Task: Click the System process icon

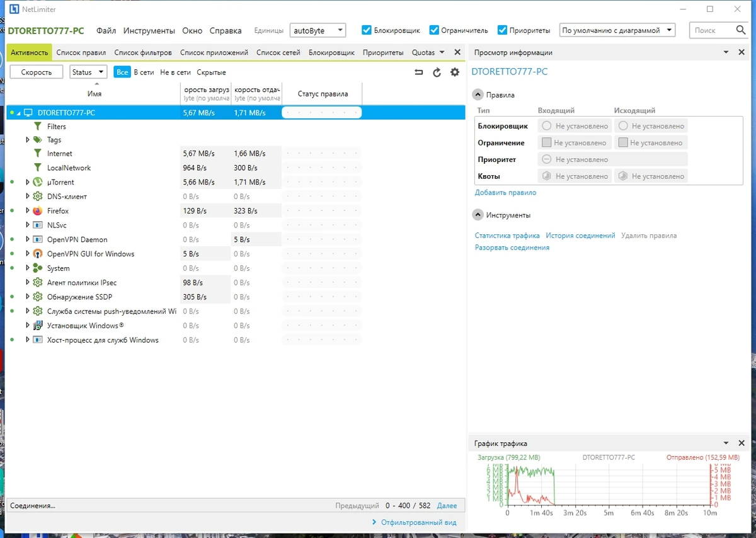Action: [38, 268]
